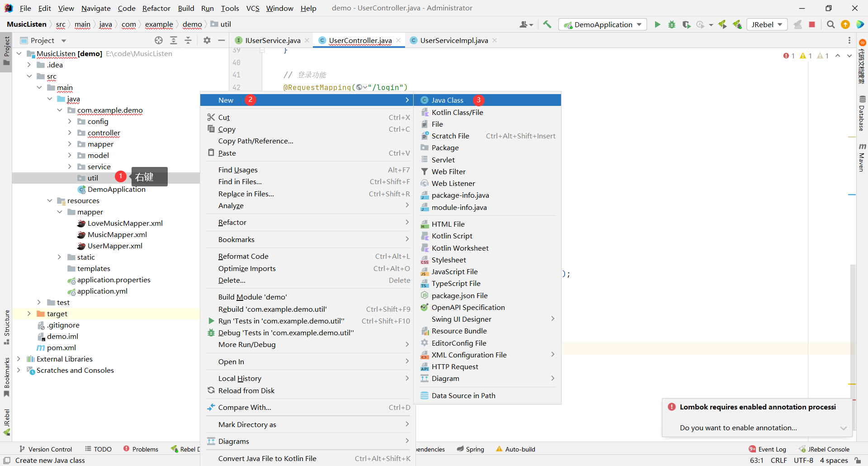868x466 pixels.
Task: Run the DemoApplication configuration
Action: (x=657, y=24)
